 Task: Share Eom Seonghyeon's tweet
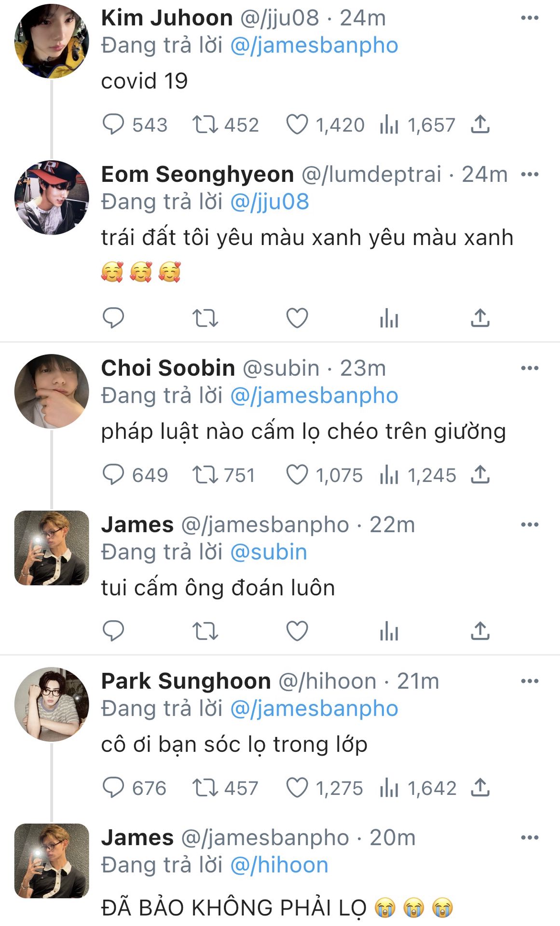pyautogui.click(x=480, y=318)
